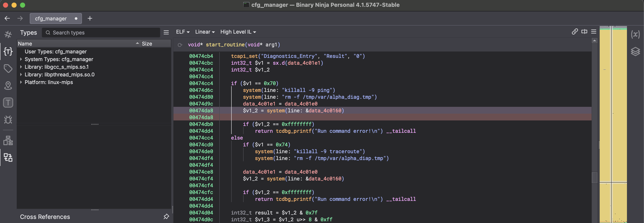Screen dimensions: 644x223
Task: Go back with the left arrow
Action: [7, 19]
